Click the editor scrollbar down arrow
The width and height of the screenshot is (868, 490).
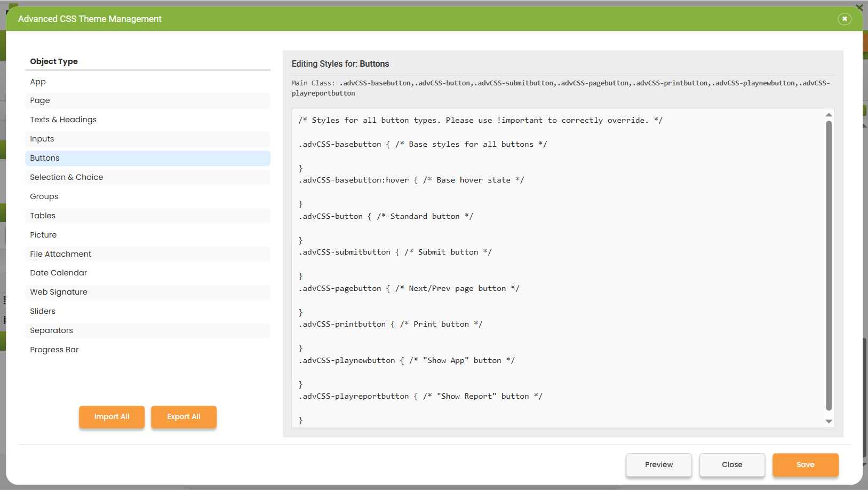point(829,422)
